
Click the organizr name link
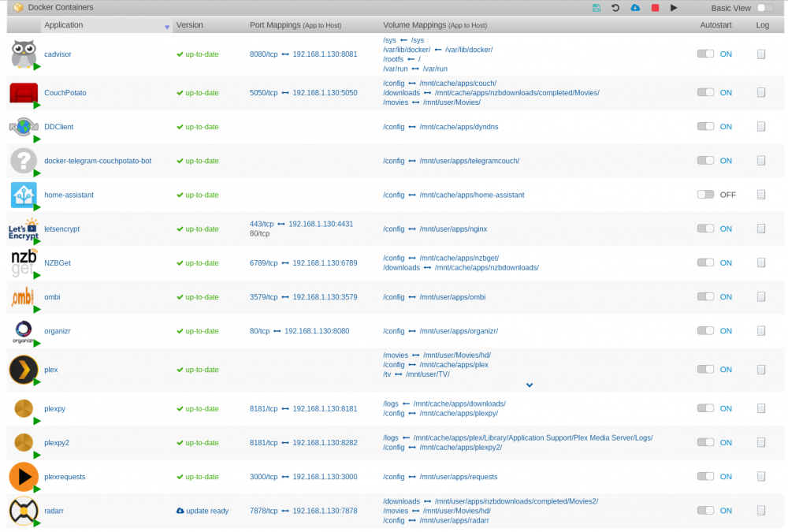pyautogui.click(x=58, y=331)
